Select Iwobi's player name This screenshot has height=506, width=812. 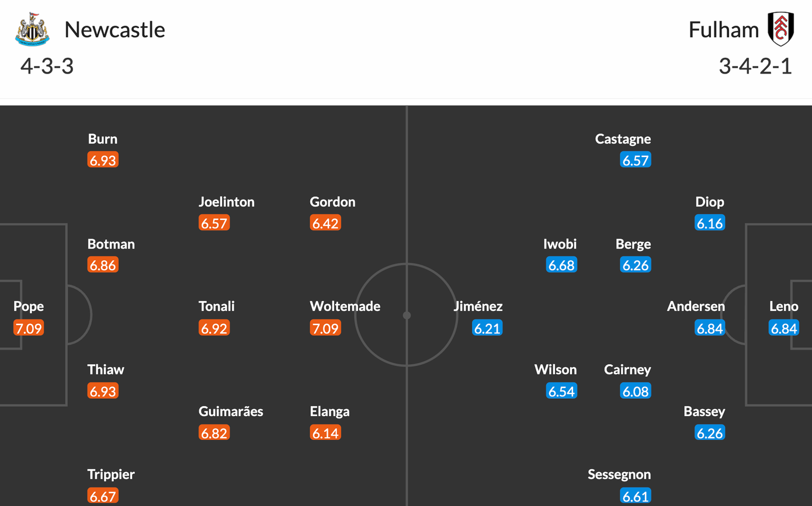pyautogui.click(x=560, y=244)
